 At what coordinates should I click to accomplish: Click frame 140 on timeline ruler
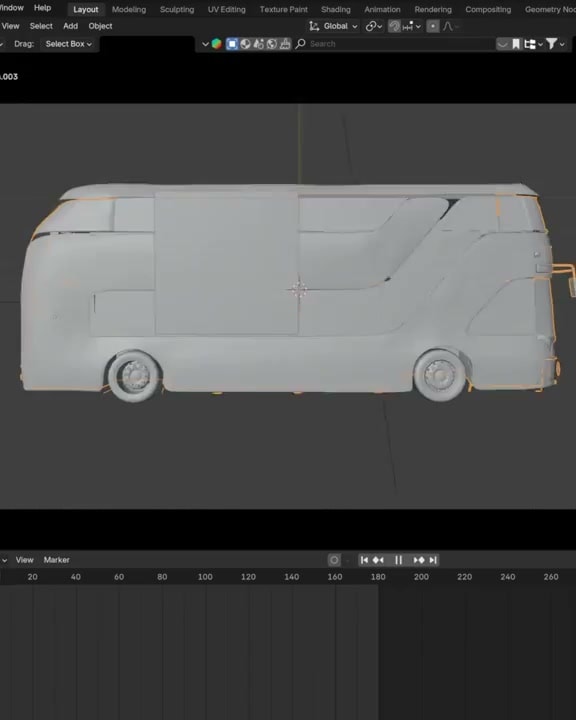(x=292, y=577)
